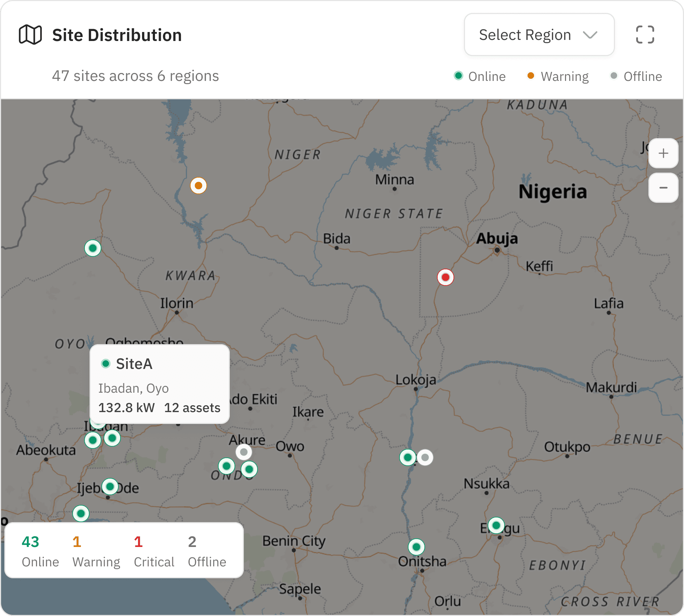Click the Minna city label
The image size is (684, 616).
(395, 179)
